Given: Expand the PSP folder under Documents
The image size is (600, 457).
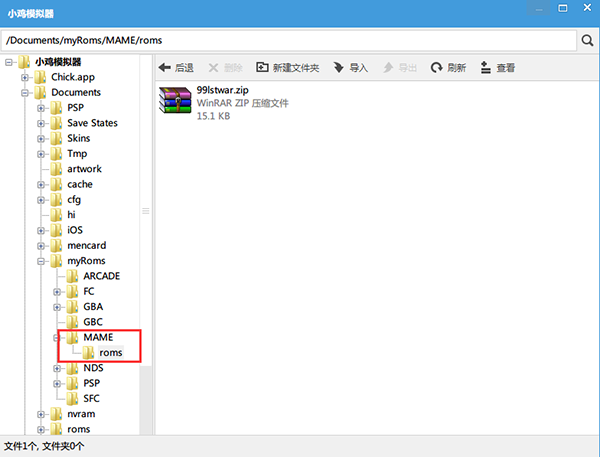Looking at the screenshot, I should (x=42, y=108).
